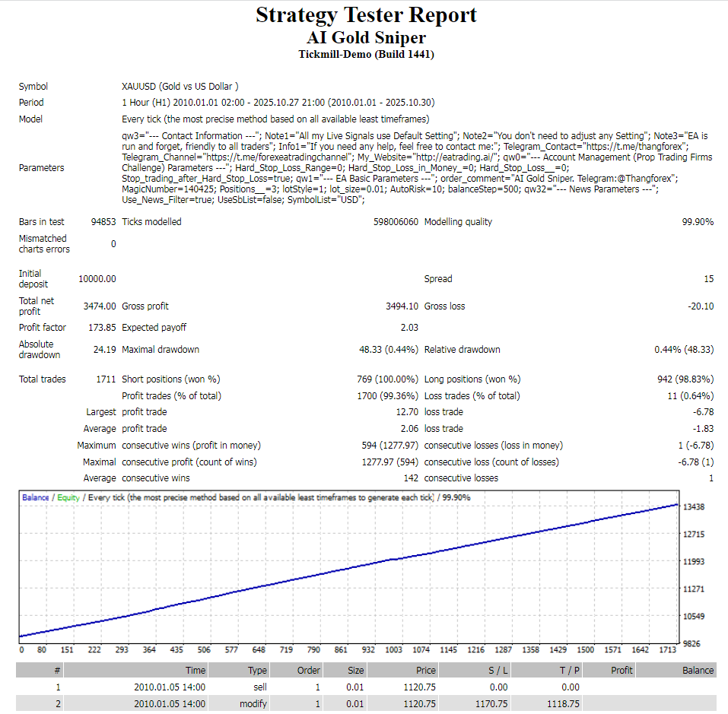This screenshot has width=728, height=714.
Task: Select the sell entry in first row
Action: tap(259, 687)
